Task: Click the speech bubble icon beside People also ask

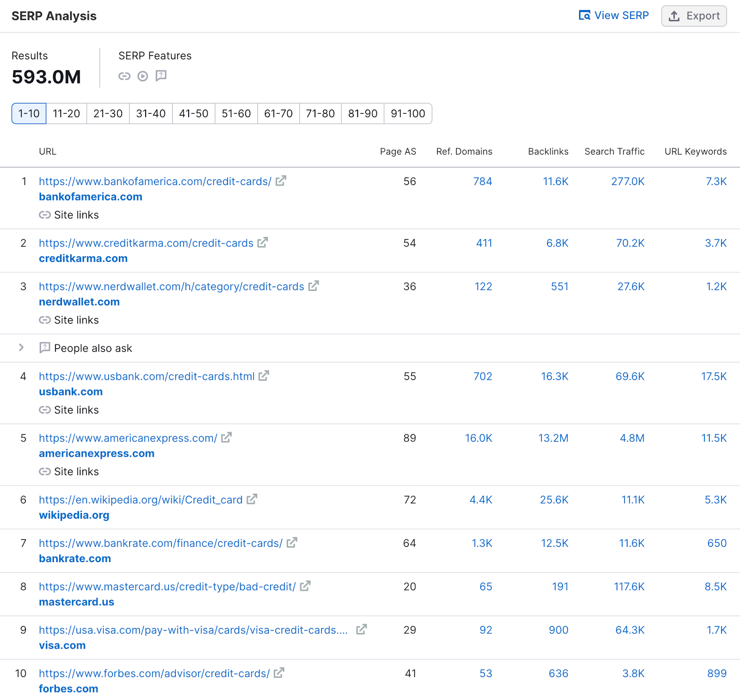Action: [44, 348]
